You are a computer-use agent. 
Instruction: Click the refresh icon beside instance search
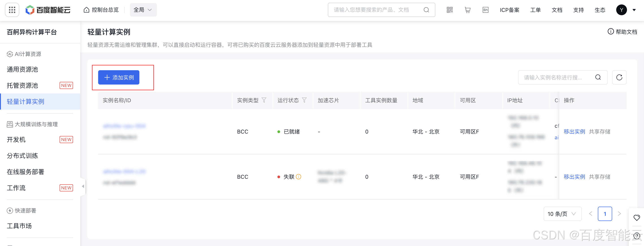coord(619,78)
